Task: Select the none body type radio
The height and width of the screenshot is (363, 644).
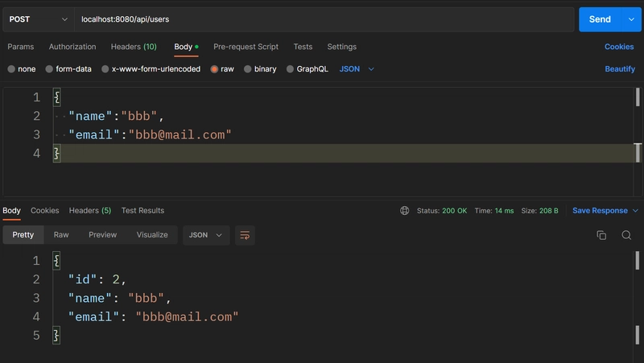Action: [x=11, y=69]
